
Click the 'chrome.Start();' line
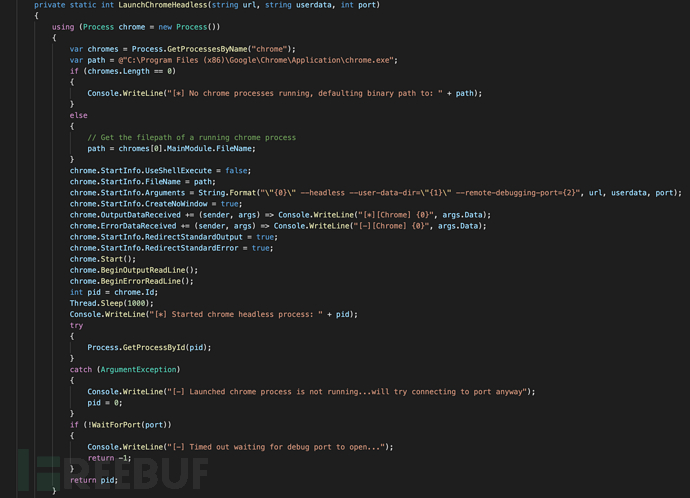[103, 259]
